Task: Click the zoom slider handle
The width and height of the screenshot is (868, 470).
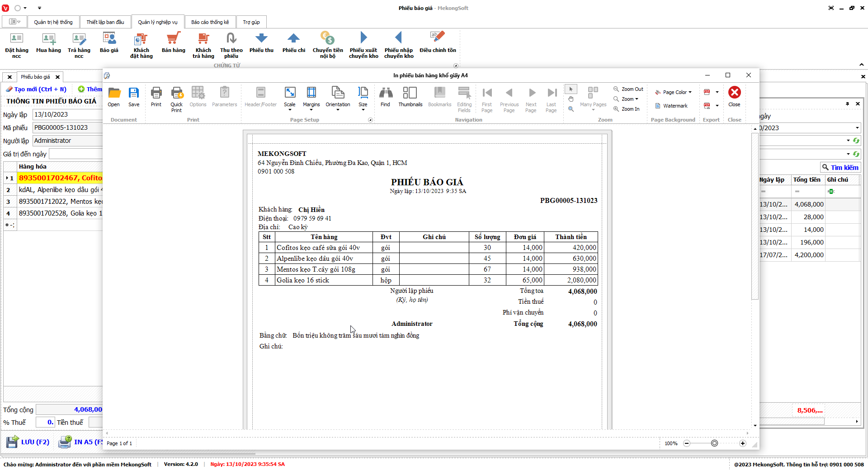Action: [714, 443]
